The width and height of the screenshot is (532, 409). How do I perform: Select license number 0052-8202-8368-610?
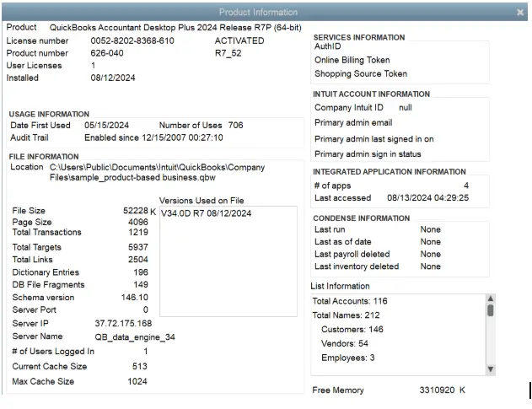point(132,40)
